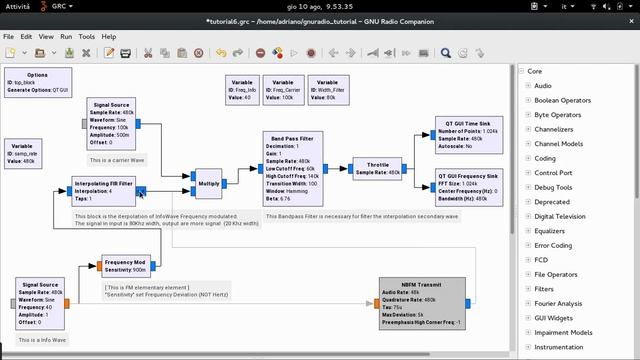
Task: Expand the GUI Widgets category
Action: (528, 318)
